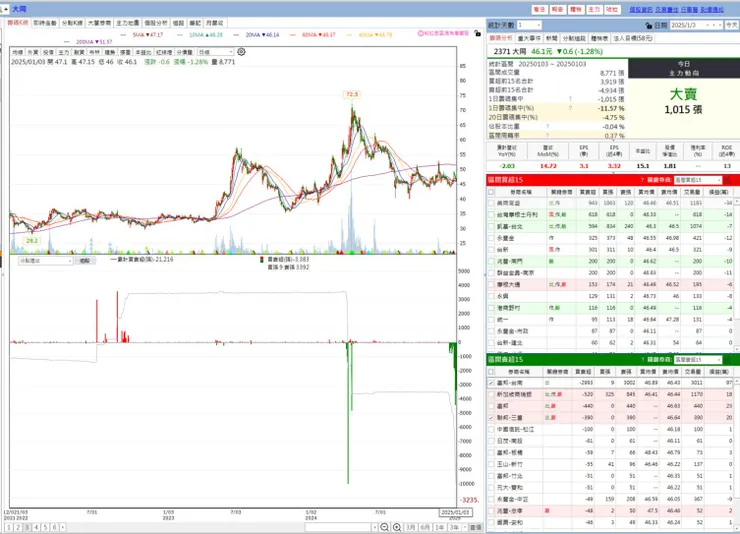The image size is (740, 534).
Task: Open dropdown arrow after 3年 button
Action: point(465,527)
